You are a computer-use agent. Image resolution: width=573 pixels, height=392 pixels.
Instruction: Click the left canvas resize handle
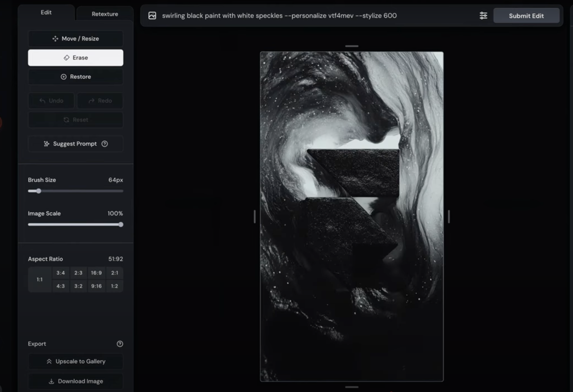tap(255, 217)
